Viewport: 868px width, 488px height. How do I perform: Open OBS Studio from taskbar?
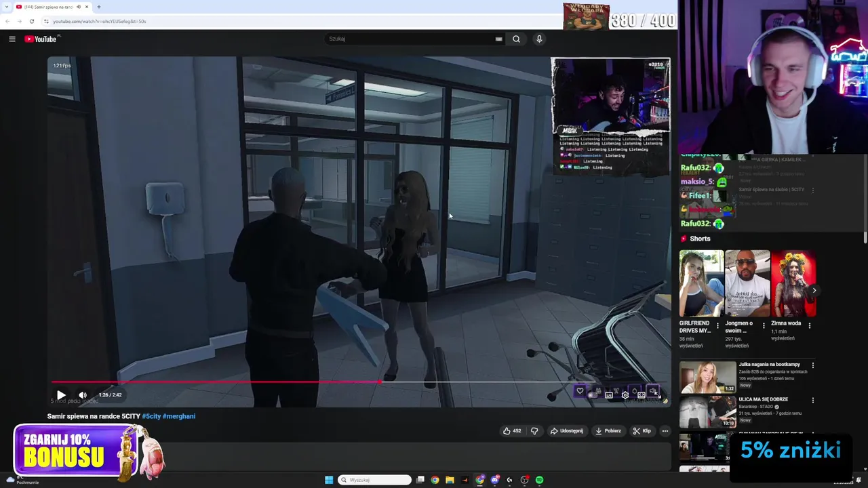point(524,480)
